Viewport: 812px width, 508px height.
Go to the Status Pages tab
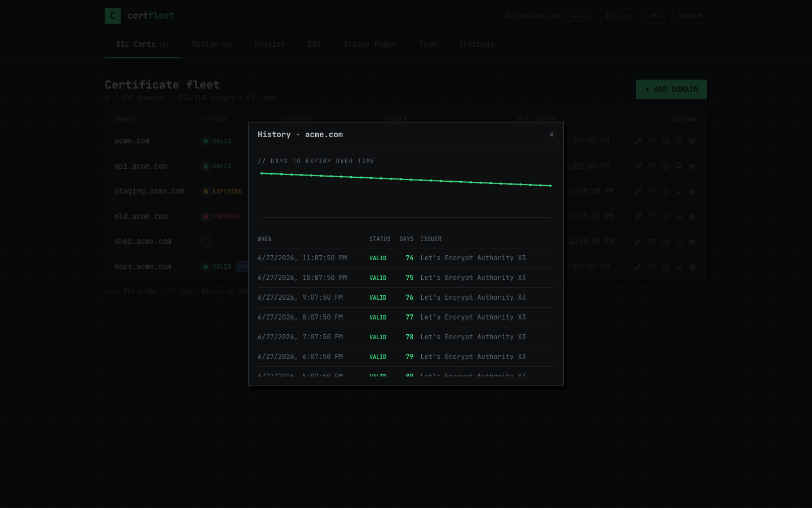(x=370, y=45)
